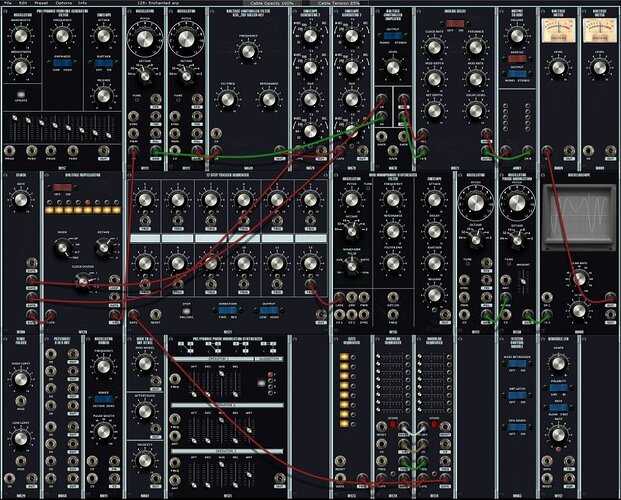Screen dimensions: 621x500
Task: Click the High Limit knob
Action: (x=21, y=379)
